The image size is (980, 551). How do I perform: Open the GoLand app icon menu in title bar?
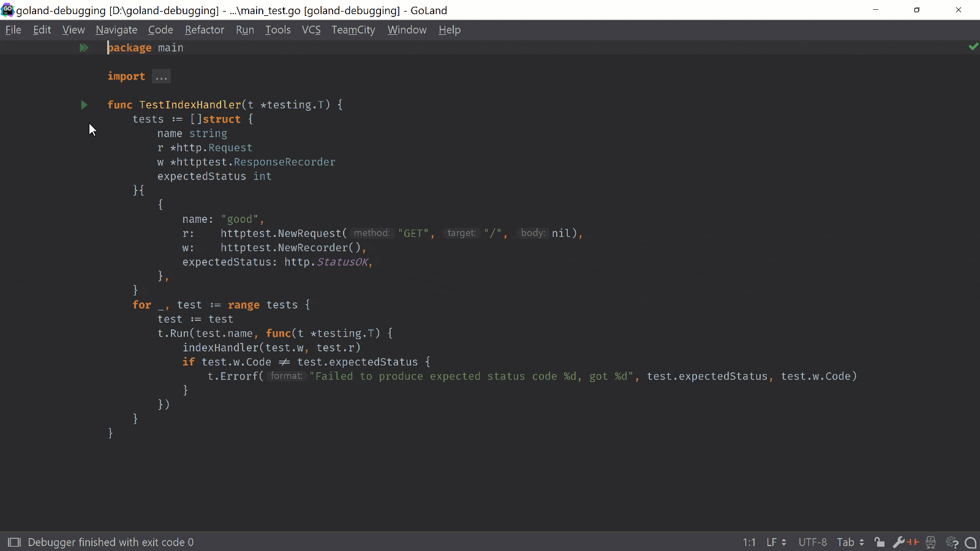pyautogui.click(x=7, y=10)
